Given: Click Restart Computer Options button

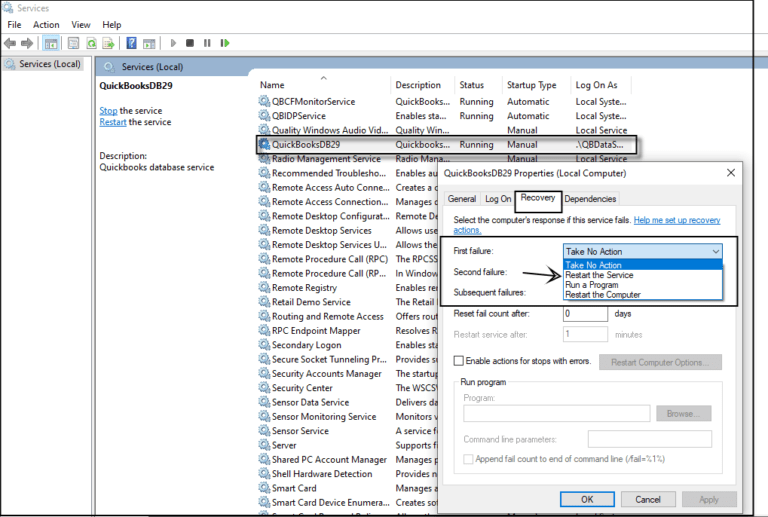Looking at the screenshot, I should pyautogui.click(x=660, y=362).
